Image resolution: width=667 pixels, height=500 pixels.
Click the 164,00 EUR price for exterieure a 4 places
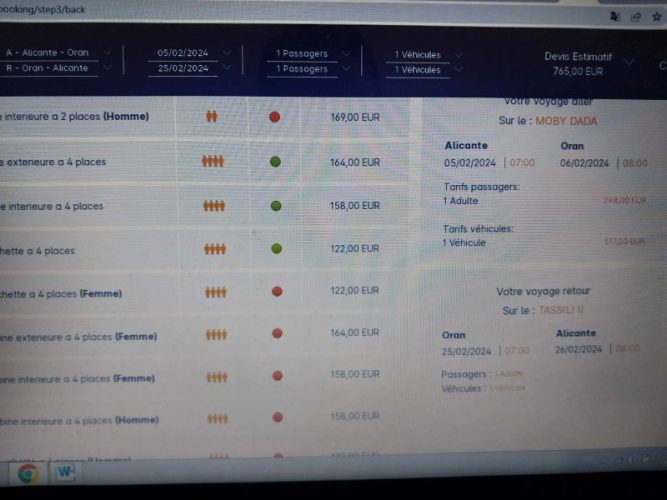point(355,163)
